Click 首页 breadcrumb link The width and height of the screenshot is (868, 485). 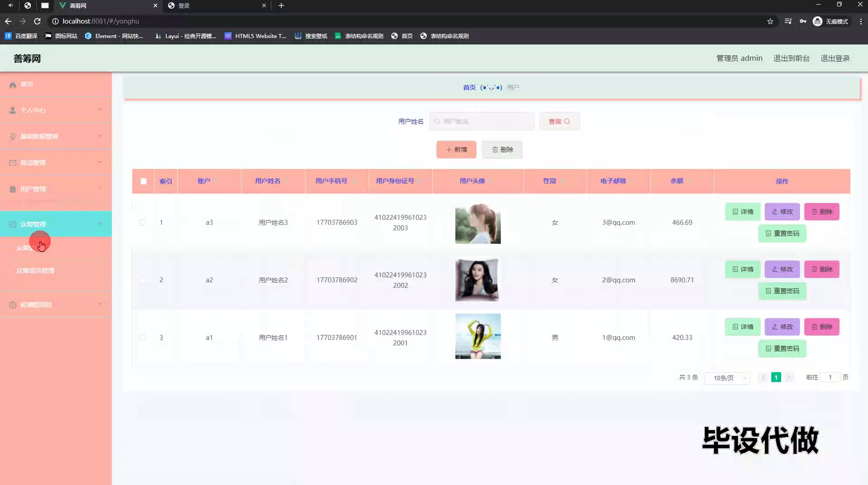(x=469, y=87)
